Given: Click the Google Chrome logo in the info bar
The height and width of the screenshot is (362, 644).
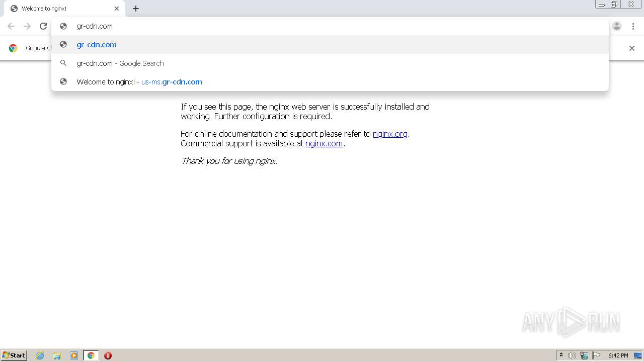Looking at the screenshot, I should (13, 48).
